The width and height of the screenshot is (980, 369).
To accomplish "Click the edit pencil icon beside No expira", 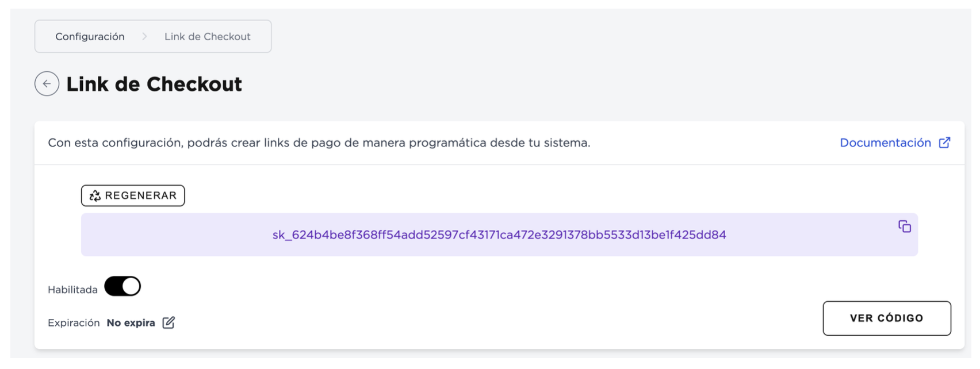I will 169,322.
